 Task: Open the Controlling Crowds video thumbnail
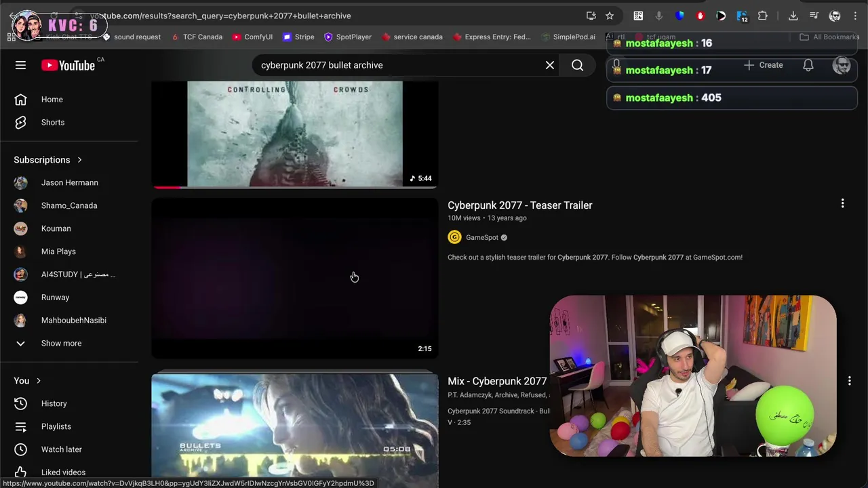tap(295, 134)
